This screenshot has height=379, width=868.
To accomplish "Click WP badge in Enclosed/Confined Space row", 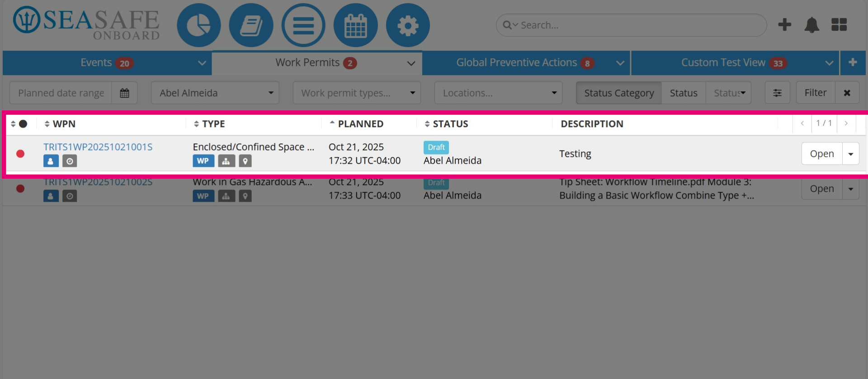I will point(203,161).
